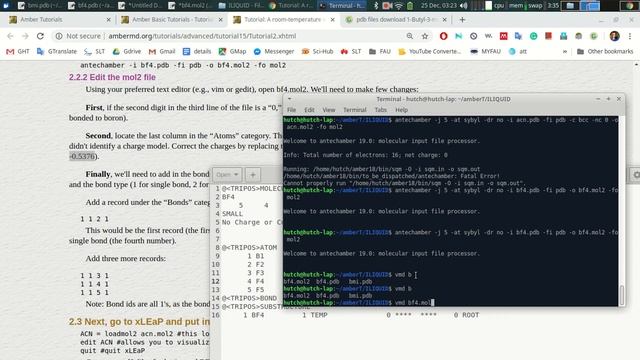Viewport: 640px width, 360px height.
Task: Open the View menu in Terminal
Action: [x=329, y=110]
